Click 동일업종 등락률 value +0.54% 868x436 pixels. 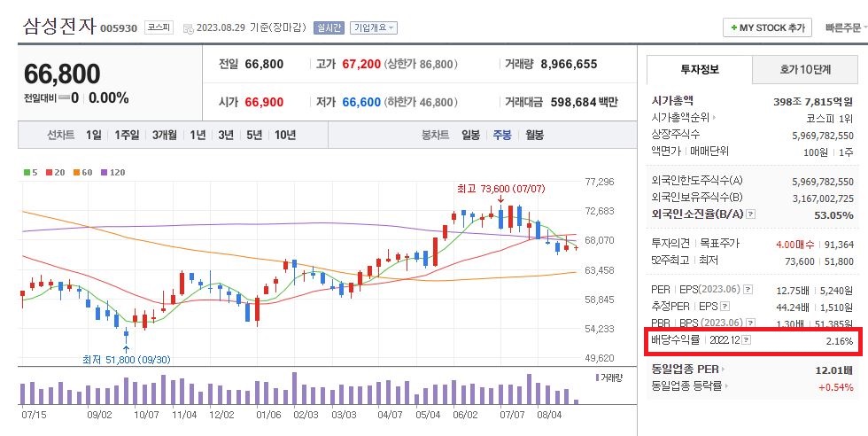[x=836, y=386]
